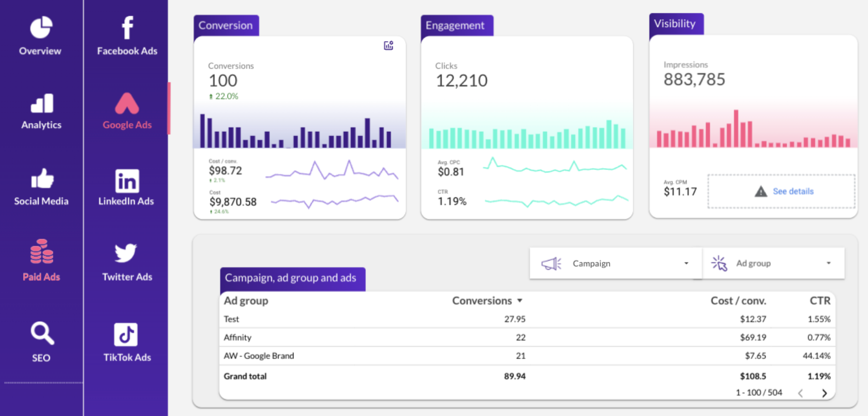Viewport: 868px width, 416px height.
Task: Click the megaphone icon in Campaign filter
Action: pos(551,263)
